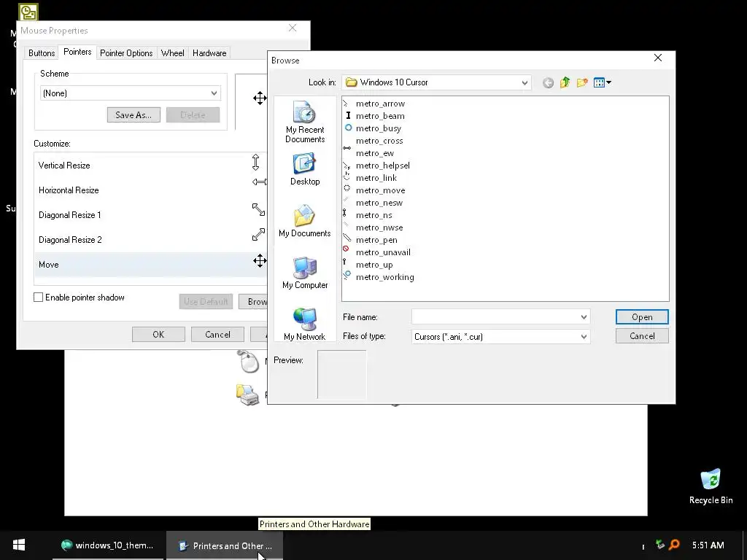The image size is (747, 560).
Task: Open the Recycle Bin desktop icon
Action: pyautogui.click(x=711, y=486)
